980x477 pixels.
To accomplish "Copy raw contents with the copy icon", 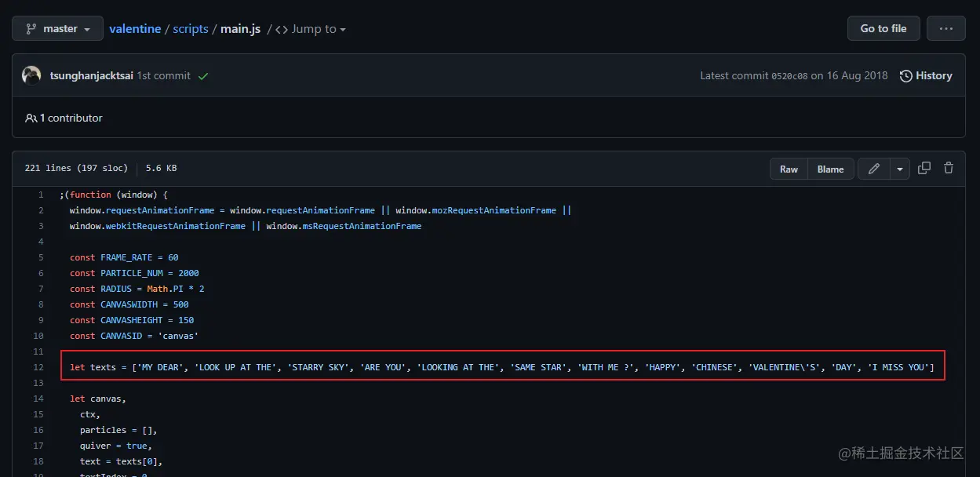I will [x=924, y=168].
